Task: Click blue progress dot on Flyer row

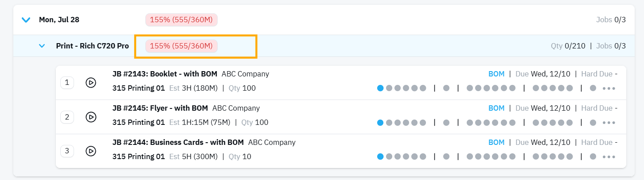Action: pyautogui.click(x=380, y=122)
